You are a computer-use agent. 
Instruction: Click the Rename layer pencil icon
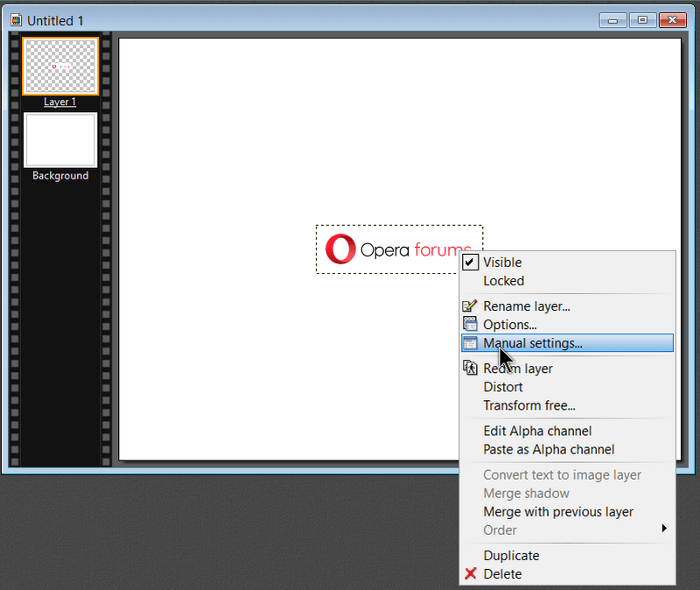coord(470,306)
